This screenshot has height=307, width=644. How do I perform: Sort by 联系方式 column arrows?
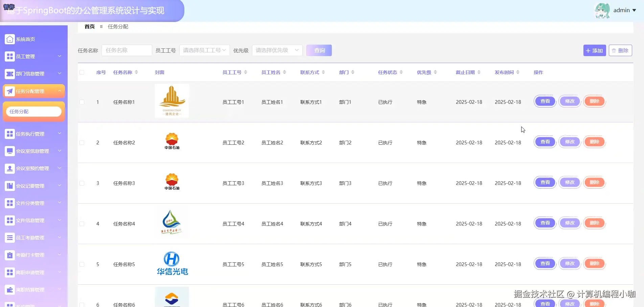pyautogui.click(x=323, y=72)
